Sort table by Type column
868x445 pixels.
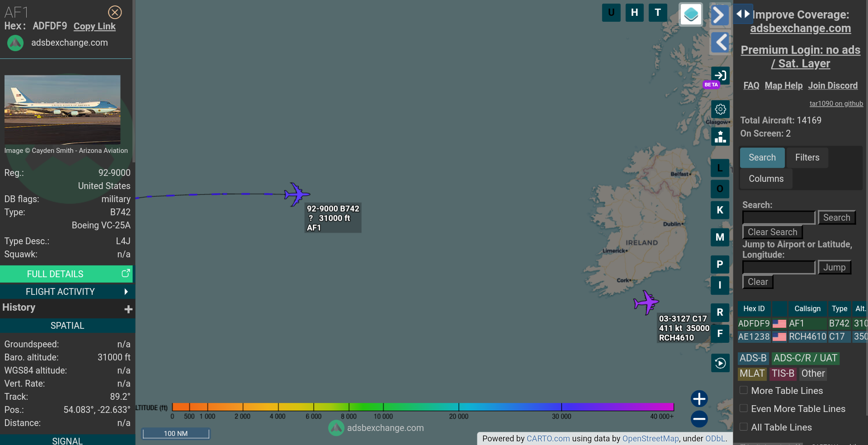coord(840,308)
